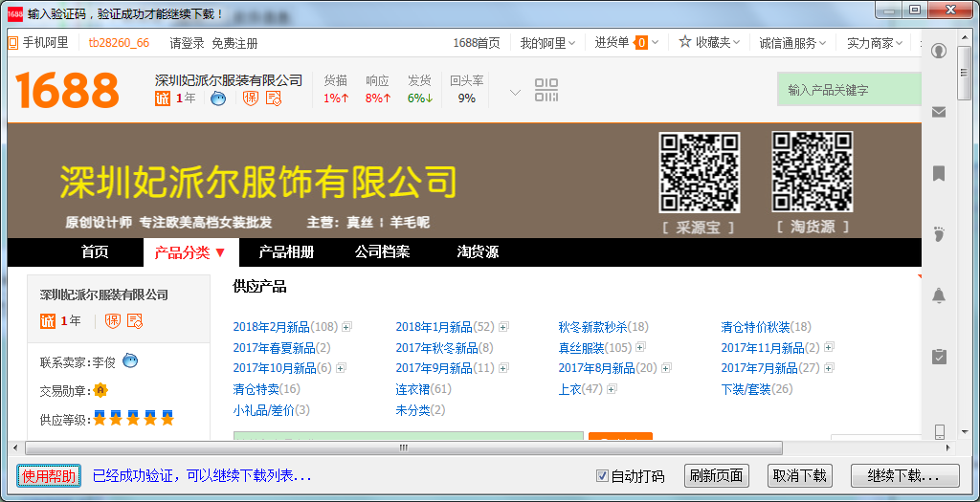This screenshot has height=502, width=980.
Task: Switch to the 产品相册 tab
Action: point(286,252)
